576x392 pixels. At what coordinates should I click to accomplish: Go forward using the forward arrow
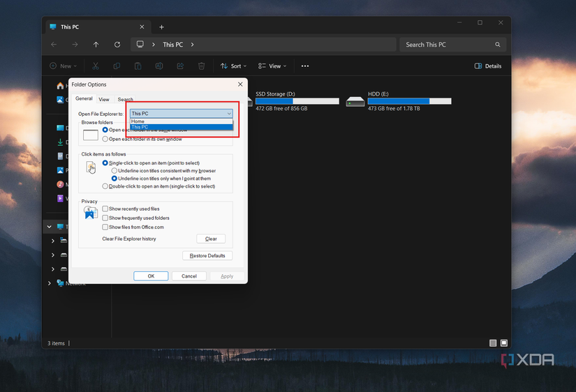(x=75, y=45)
